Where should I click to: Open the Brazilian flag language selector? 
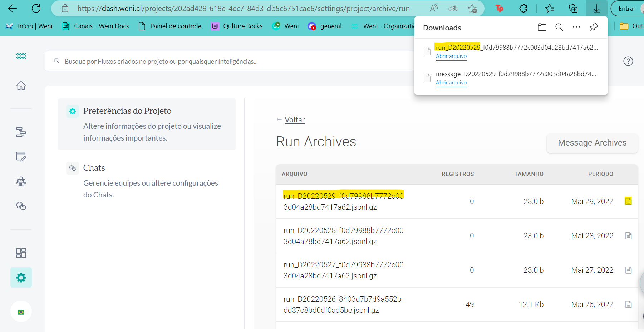tap(21, 312)
